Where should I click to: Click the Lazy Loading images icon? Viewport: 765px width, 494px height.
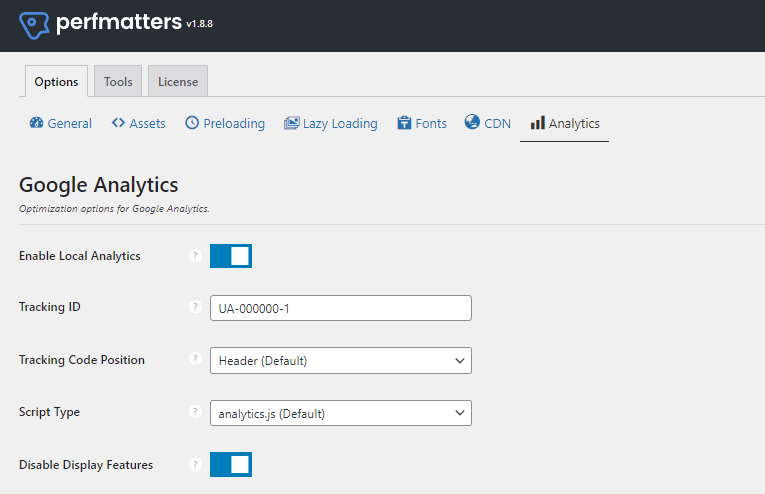point(291,123)
